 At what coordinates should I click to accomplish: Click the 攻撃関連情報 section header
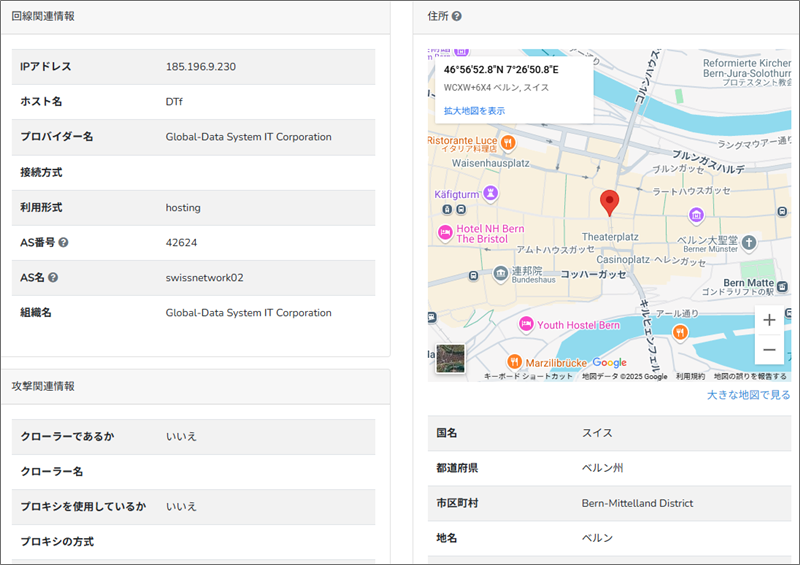(43, 386)
